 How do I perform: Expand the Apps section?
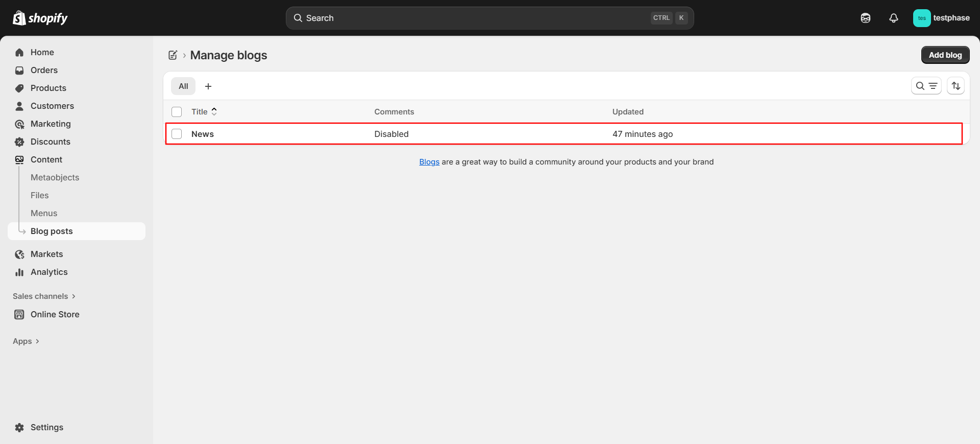tap(26, 341)
